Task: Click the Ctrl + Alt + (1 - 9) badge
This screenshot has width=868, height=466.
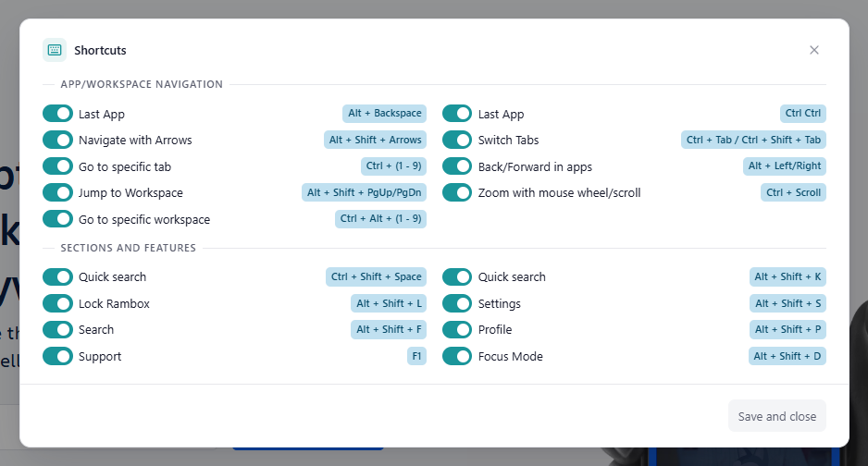Action: [381, 219]
